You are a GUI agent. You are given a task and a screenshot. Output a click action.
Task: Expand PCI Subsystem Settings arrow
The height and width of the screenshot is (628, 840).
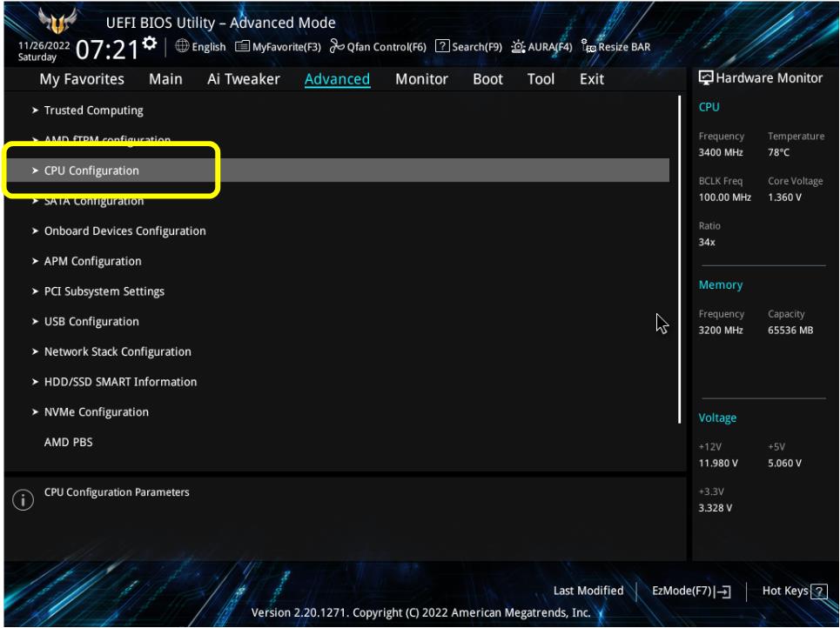pos(35,291)
